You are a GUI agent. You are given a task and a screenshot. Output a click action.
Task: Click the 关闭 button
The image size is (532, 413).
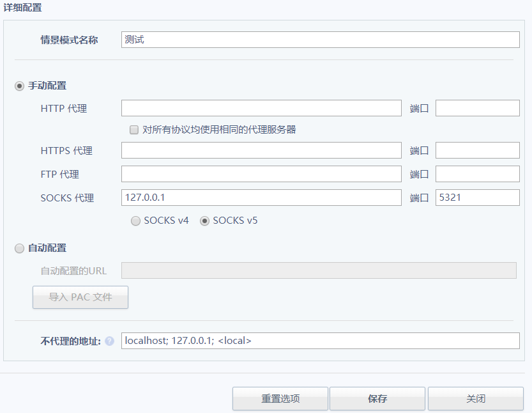point(476,398)
